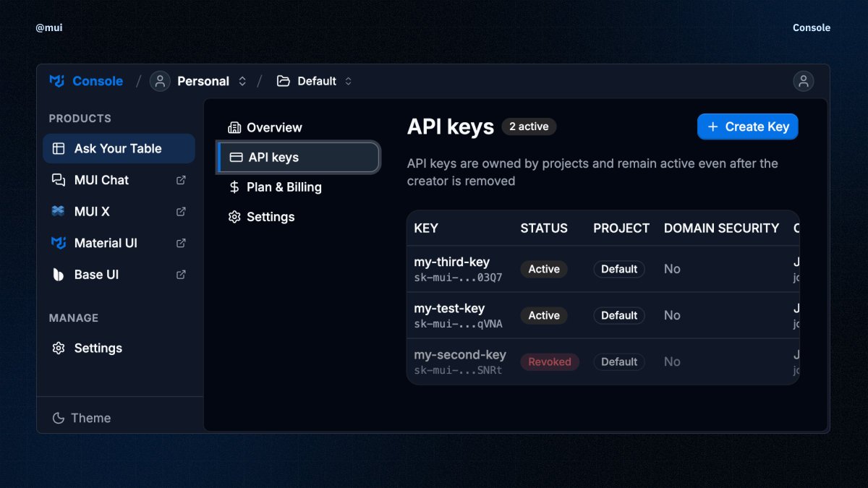
Task: Click the folder icon beside Default
Action: click(284, 81)
